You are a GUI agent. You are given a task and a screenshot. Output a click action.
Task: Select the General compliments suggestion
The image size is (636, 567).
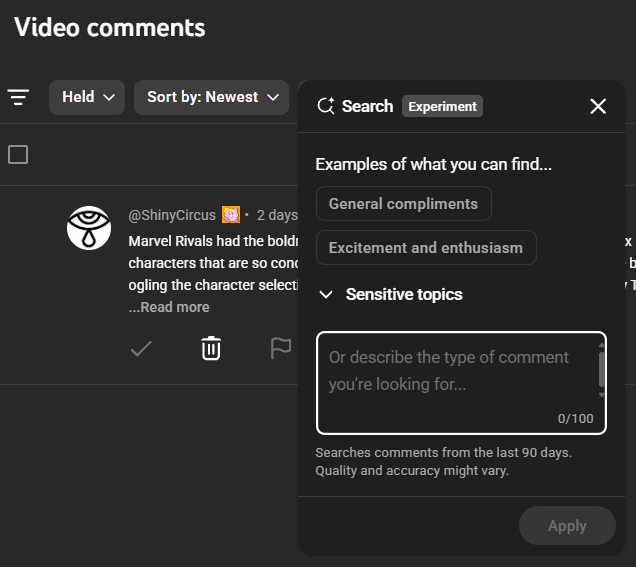[x=403, y=204]
